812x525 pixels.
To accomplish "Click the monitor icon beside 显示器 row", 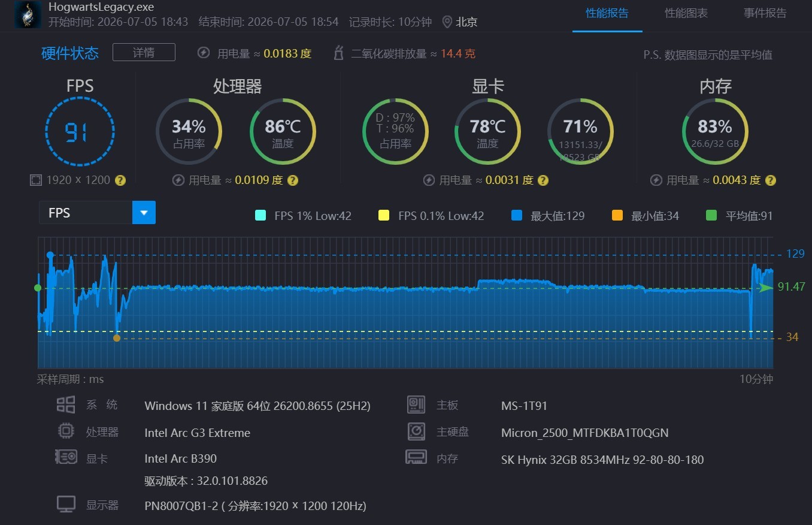I will coord(66,504).
